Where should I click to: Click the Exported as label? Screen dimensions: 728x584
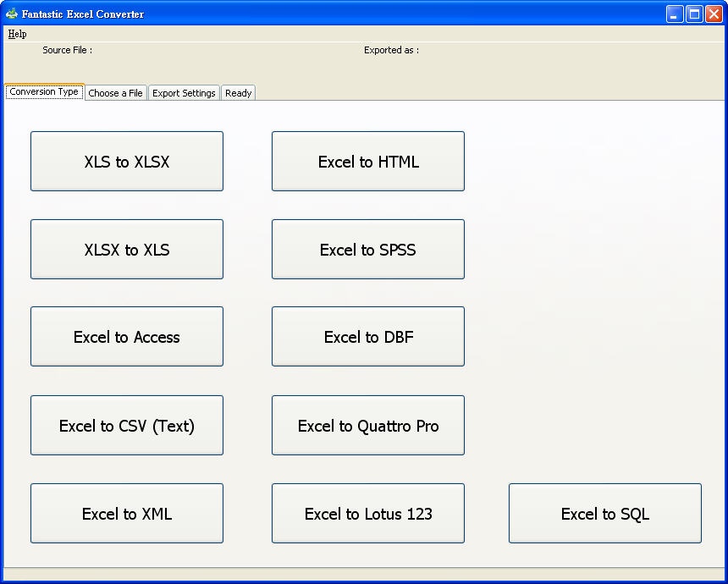391,50
